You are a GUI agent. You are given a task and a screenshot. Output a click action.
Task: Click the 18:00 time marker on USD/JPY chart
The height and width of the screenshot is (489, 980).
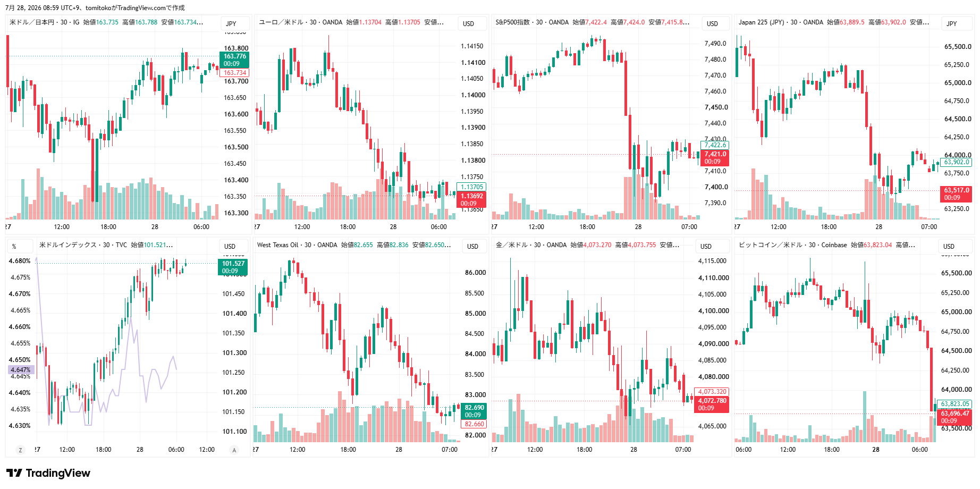108,227
